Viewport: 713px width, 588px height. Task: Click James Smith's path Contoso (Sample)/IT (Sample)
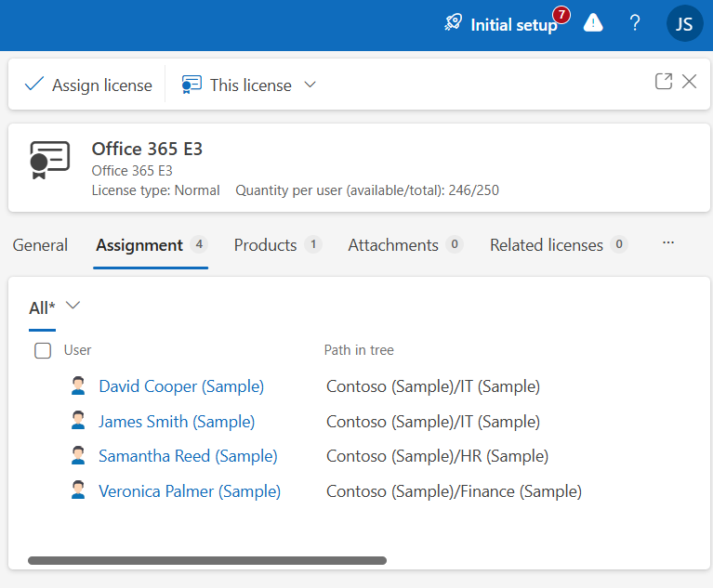[x=433, y=422]
